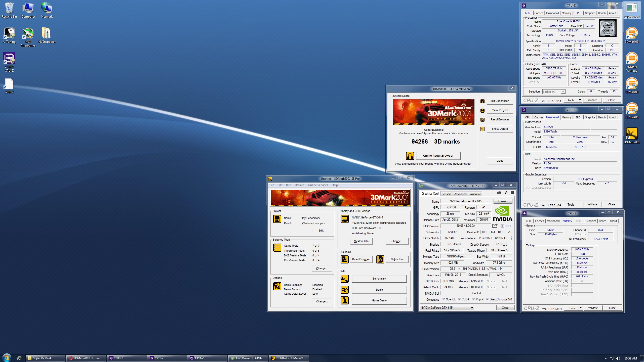Toggle the UEFI checkbox in GPU-Z
Screen dimensions: 644x362
pos(502,226)
